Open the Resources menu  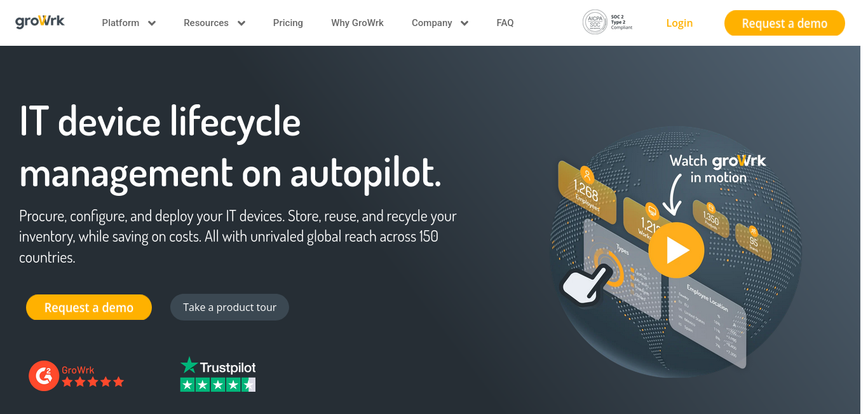point(206,23)
